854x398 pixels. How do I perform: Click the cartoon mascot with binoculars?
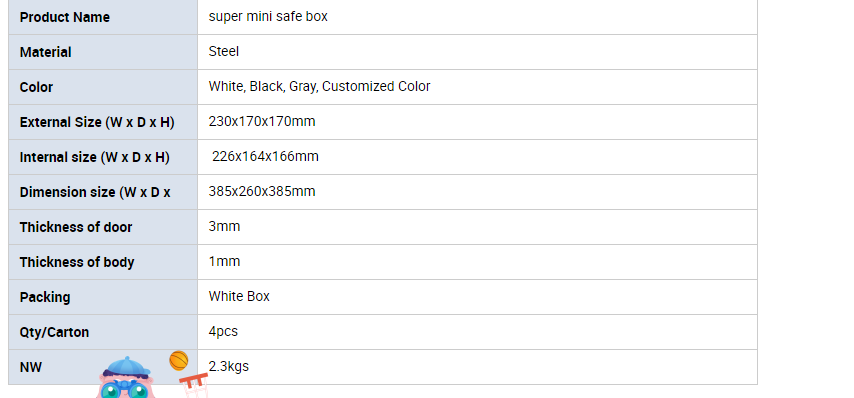coord(126,378)
